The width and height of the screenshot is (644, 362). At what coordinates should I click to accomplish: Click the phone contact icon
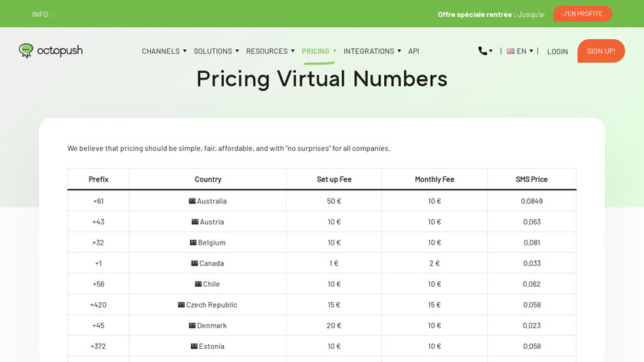(482, 51)
